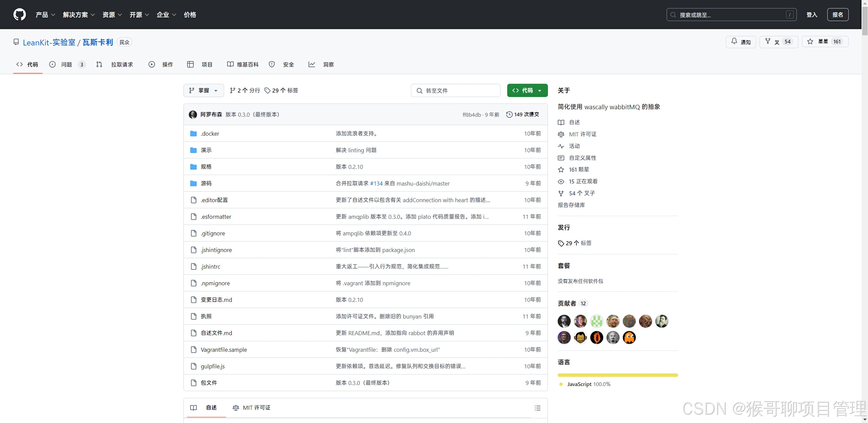Open the README outline list icon
Viewport: 868px width, 423px height.
pyautogui.click(x=537, y=408)
